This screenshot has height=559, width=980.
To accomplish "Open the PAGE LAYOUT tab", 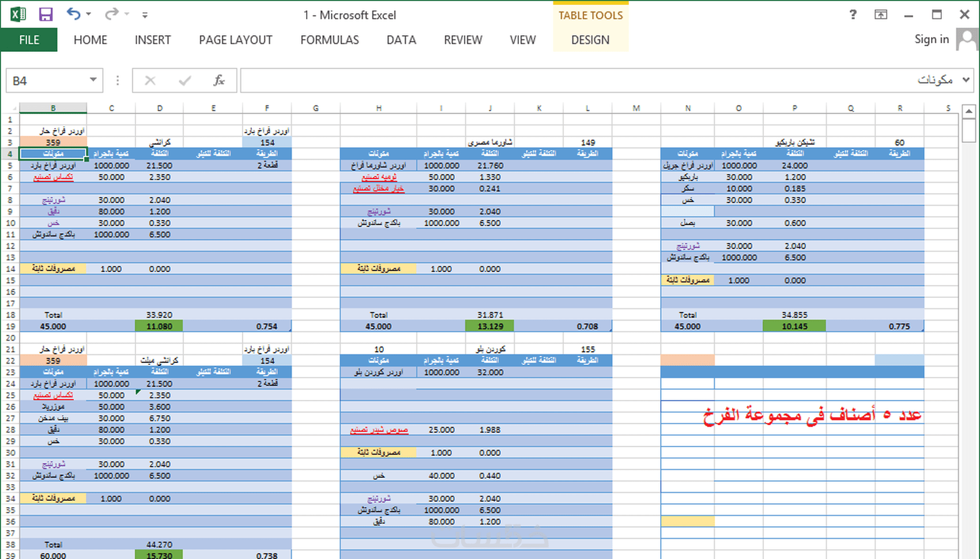I will coord(236,40).
